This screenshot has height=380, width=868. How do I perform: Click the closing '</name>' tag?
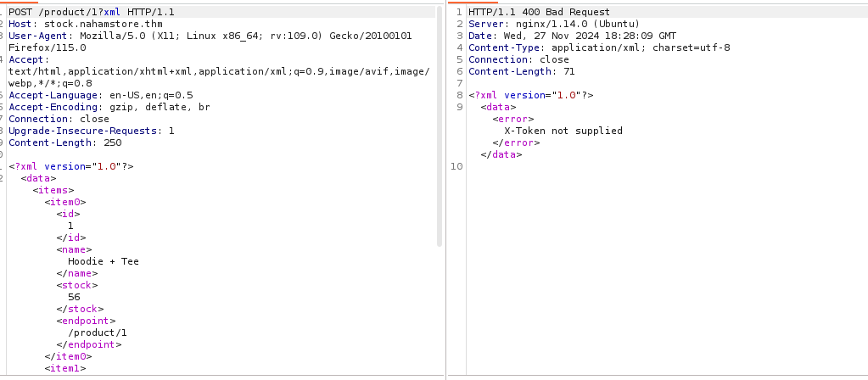point(77,274)
